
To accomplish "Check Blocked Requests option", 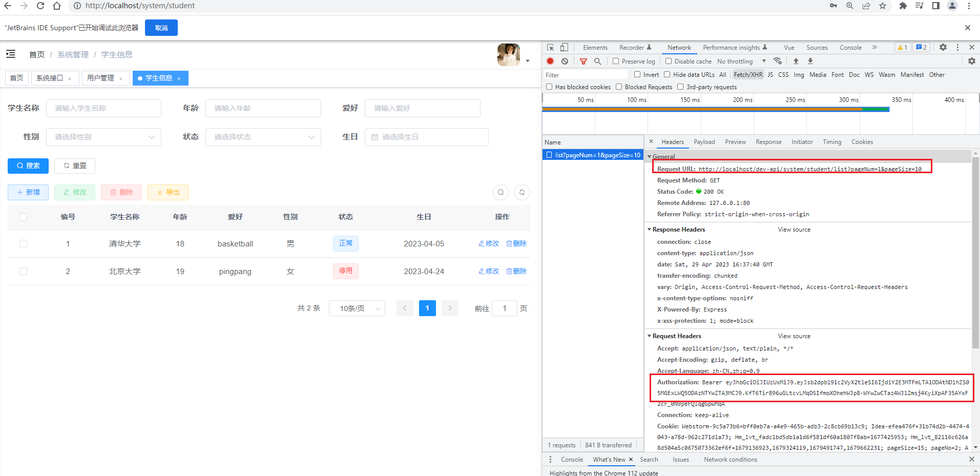I will tap(619, 87).
